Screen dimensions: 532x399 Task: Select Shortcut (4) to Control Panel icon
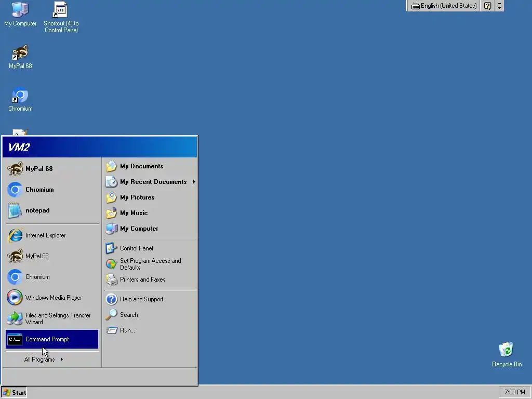pos(61,17)
